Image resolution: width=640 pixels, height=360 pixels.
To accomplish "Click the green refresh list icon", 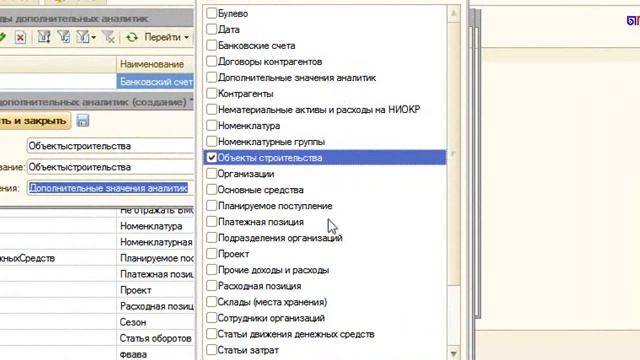I will 131,38.
